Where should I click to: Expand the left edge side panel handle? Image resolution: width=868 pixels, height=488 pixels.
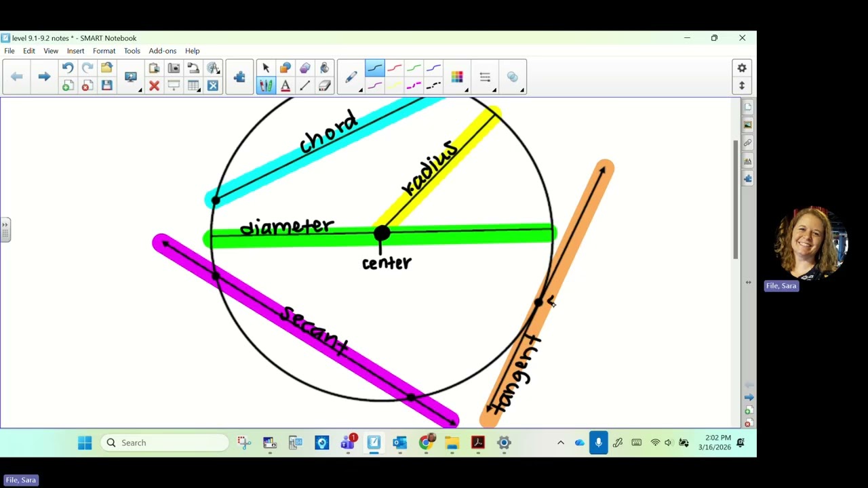pyautogui.click(x=5, y=229)
